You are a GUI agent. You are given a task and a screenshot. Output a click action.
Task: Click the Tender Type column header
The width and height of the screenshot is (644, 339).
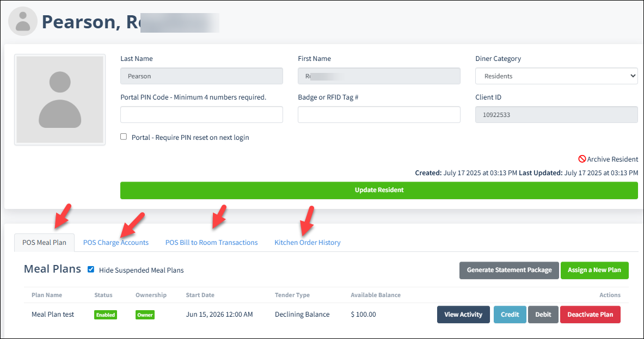click(x=292, y=295)
